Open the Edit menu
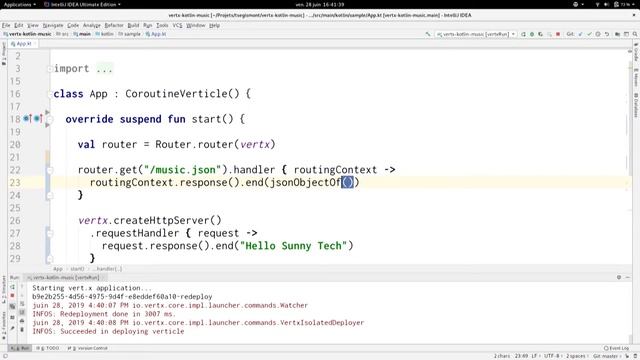The image size is (640, 360). [19, 25]
